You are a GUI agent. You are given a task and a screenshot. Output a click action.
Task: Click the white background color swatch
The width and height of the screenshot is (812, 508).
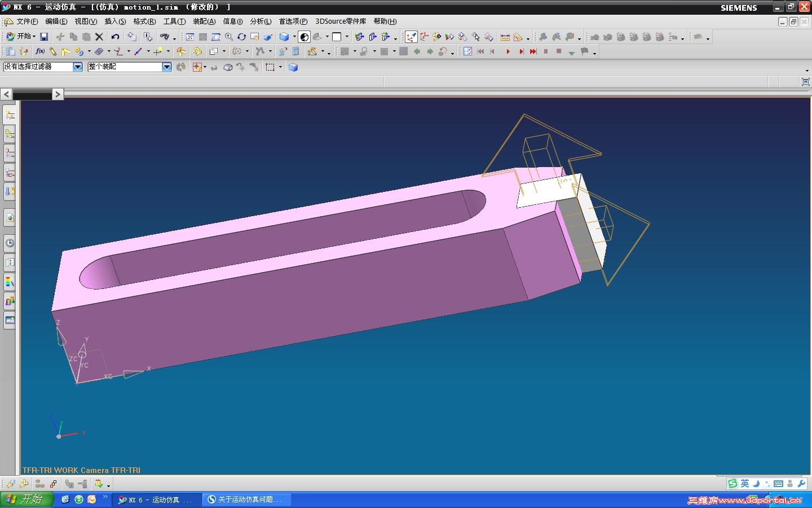tap(337, 37)
